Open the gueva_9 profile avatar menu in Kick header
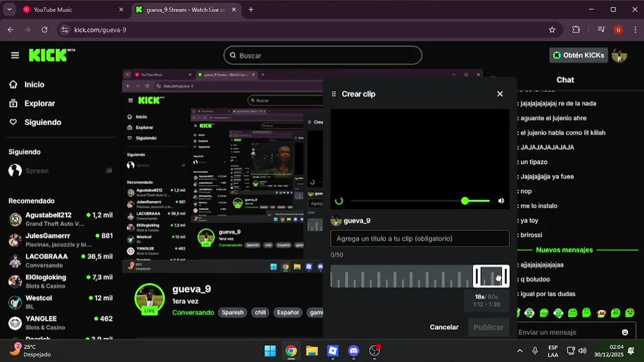 tap(619, 55)
